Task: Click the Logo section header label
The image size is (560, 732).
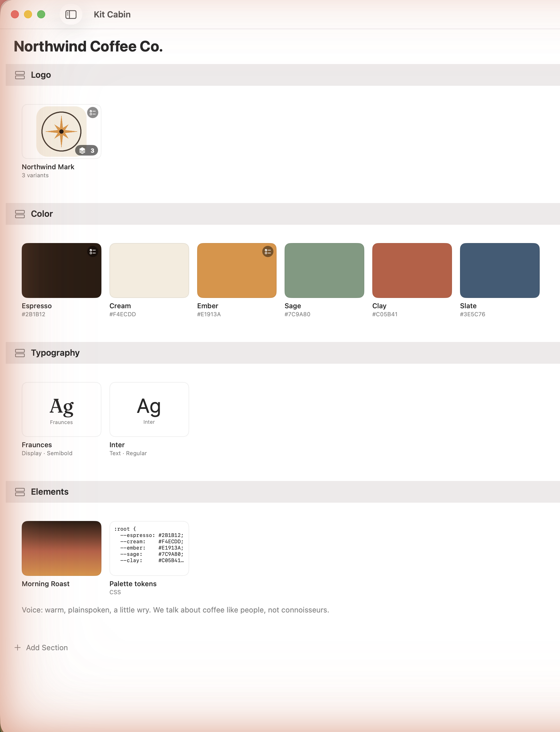Action: [41, 75]
